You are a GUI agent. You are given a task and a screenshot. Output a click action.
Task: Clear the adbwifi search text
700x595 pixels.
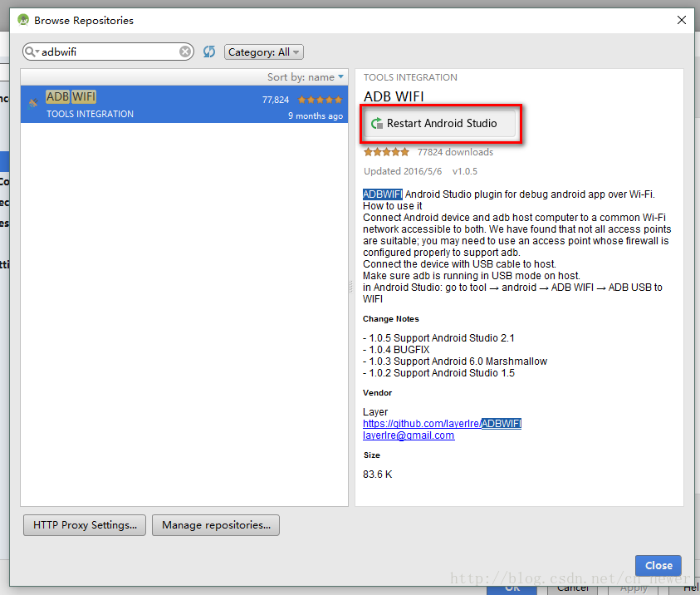coord(185,52)
